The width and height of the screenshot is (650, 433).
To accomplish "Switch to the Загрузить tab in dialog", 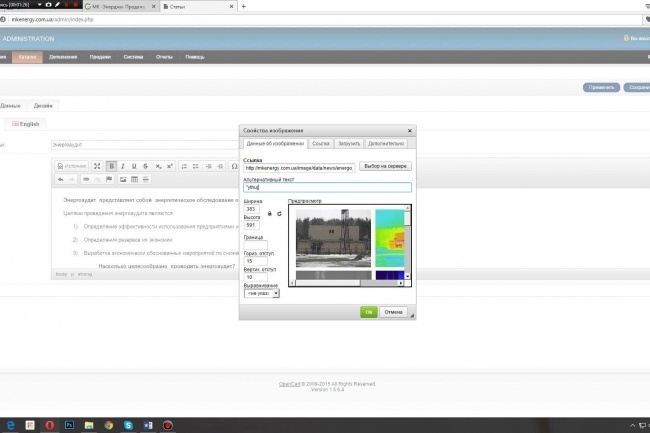I will pos(349,143).
